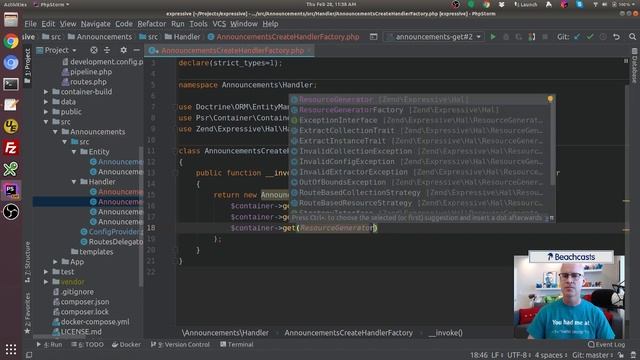Open FileZilla from the dock
The height and width of the screenshot is (360, 640).
click(x=11, y=148)
